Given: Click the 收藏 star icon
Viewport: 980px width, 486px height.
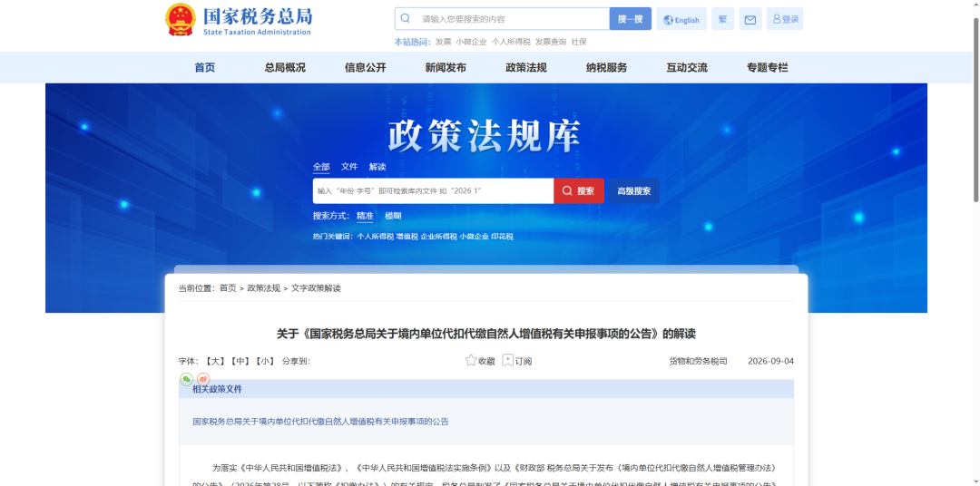Looking at the screenshot, I should (x=471, y=361).
